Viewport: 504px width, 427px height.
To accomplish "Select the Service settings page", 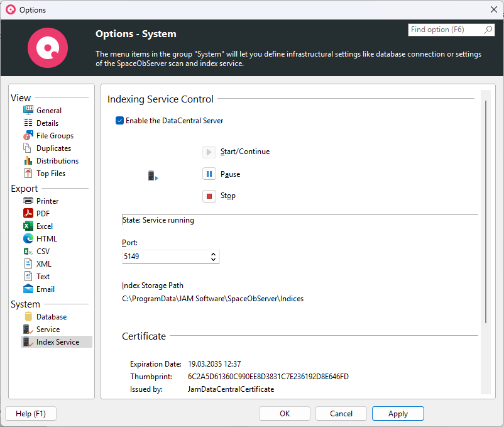I will pos(48,330).
